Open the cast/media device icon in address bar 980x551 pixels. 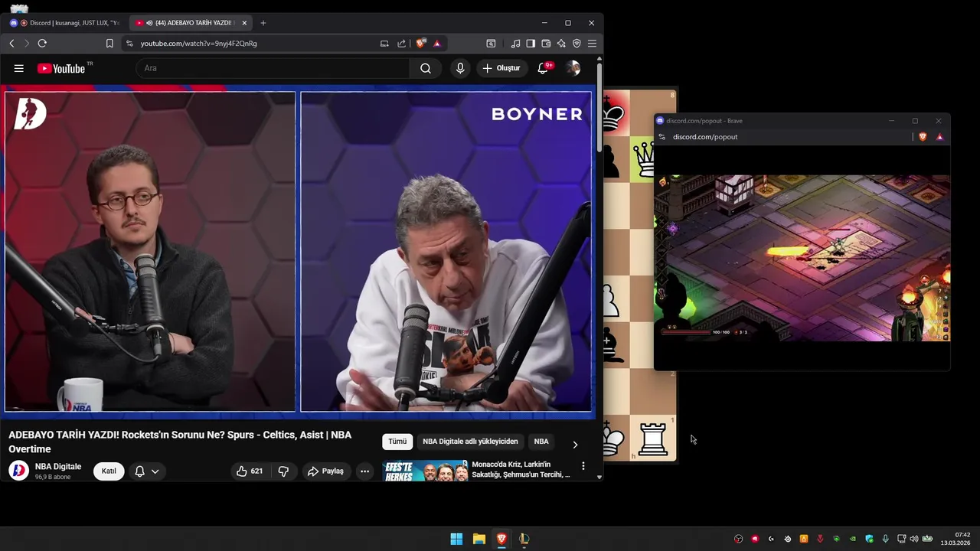coord(384,44)
